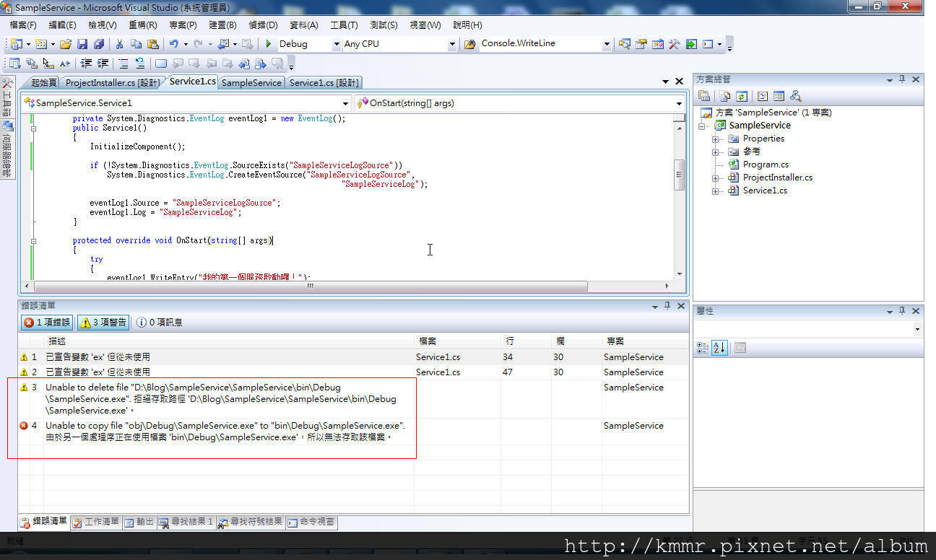This screenshot has width=936, height=560.
Task: Toggle a bookmark with the text editor toolbar icon
Action: (161, 64)
